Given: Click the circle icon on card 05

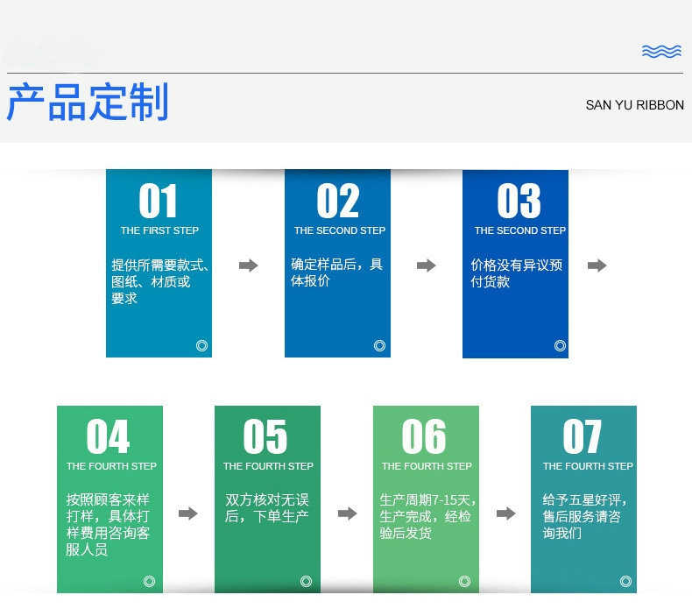Looking at the screenshot, I should click(306, 581).
